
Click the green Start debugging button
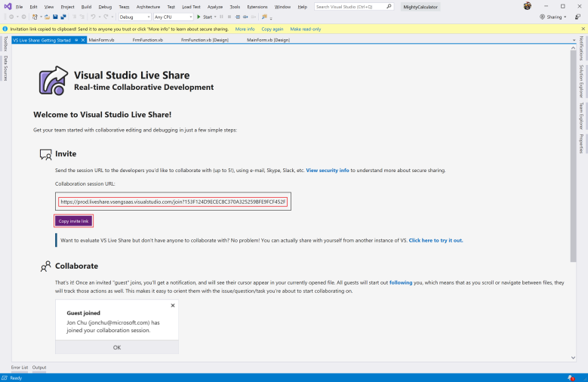tap(205, 17)
